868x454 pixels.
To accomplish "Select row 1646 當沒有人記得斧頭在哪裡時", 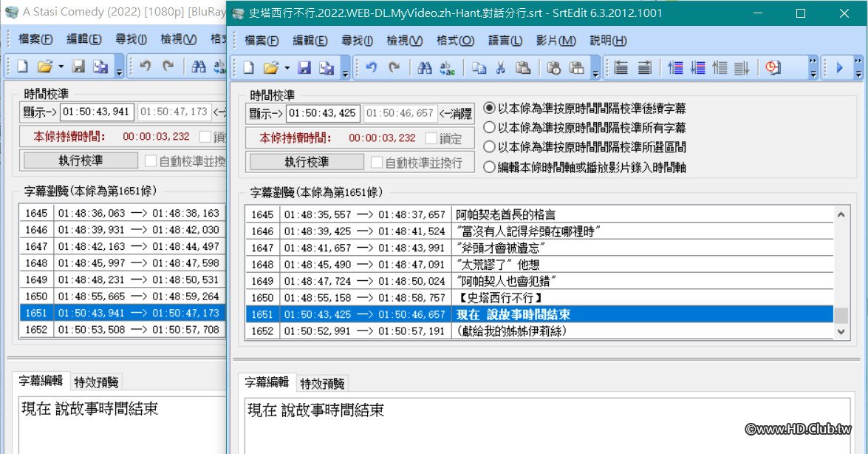I will pos(540,231).
